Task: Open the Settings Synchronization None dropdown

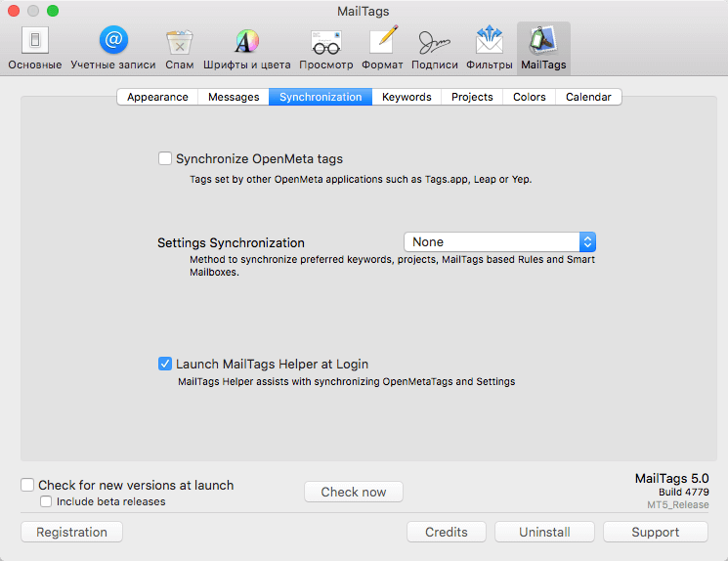Action: (499, 242)
